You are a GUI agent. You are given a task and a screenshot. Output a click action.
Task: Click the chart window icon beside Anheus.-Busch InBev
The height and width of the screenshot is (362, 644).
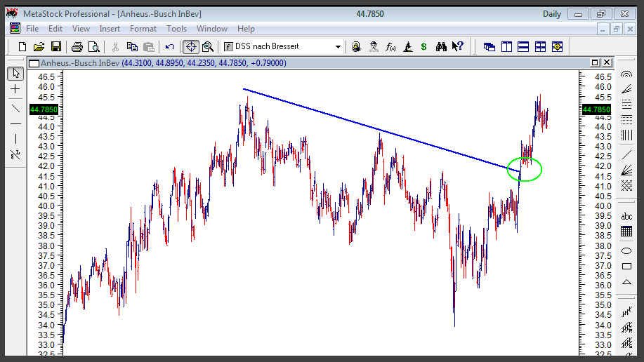[x=34, y=63]
